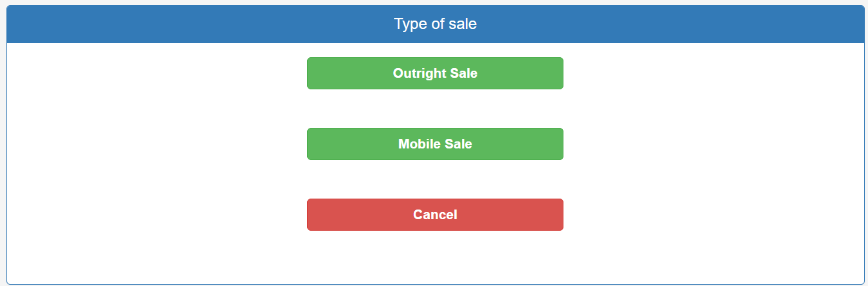Tap the 'Mobile Sale' label text
The image size is (868, 286).
435,144
